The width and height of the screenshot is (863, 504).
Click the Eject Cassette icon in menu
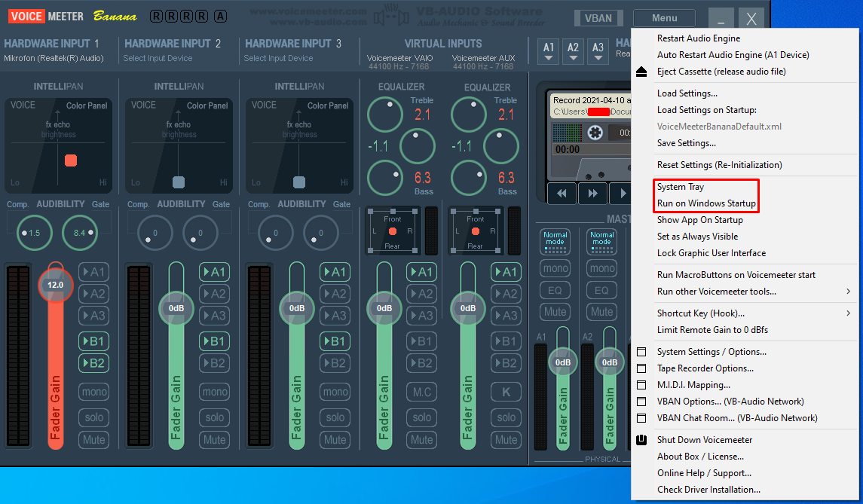coord(641,72)
